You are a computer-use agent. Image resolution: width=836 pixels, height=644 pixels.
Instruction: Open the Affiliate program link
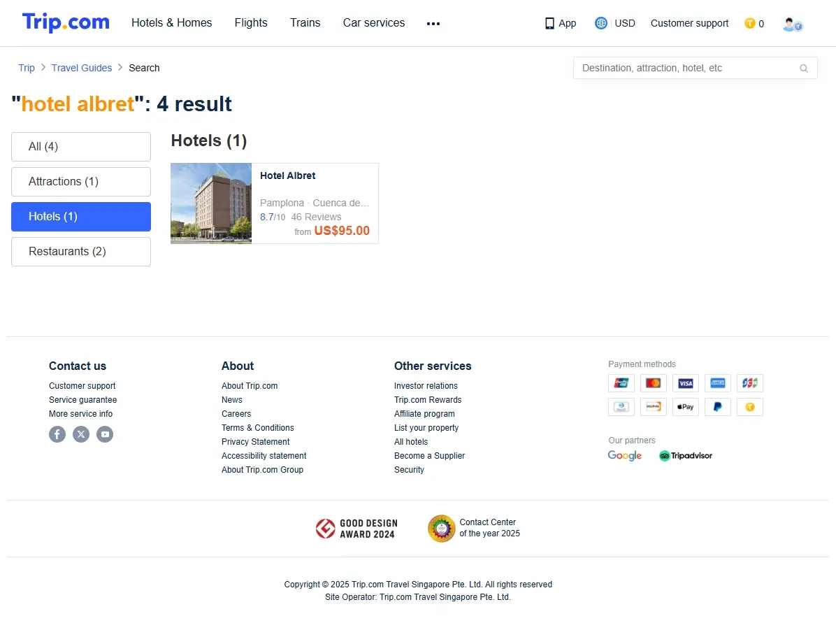coord(424,414)
